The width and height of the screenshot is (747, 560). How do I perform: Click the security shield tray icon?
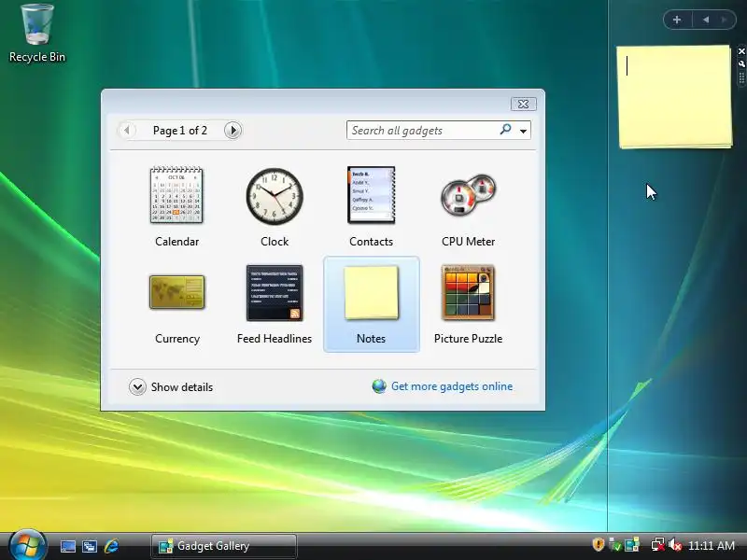pos(598,544)
